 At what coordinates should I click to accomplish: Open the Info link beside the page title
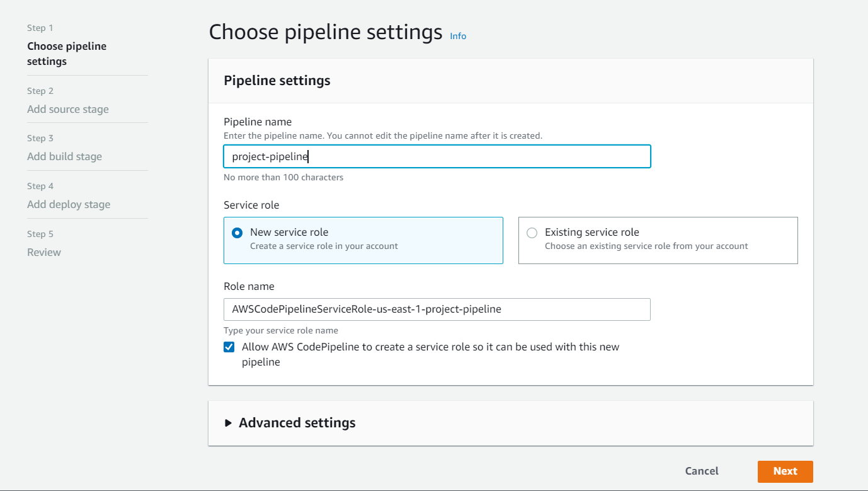pos(458,36)
